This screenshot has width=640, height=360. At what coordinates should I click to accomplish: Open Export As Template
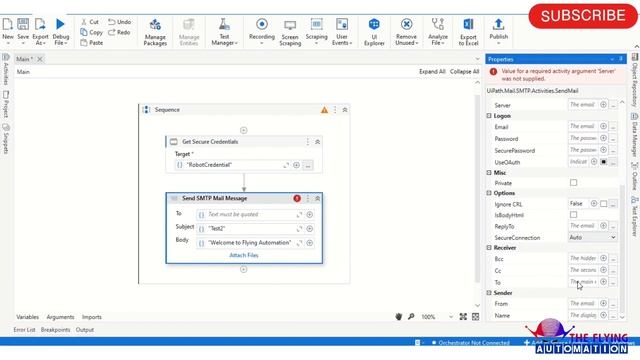point(40,31)
